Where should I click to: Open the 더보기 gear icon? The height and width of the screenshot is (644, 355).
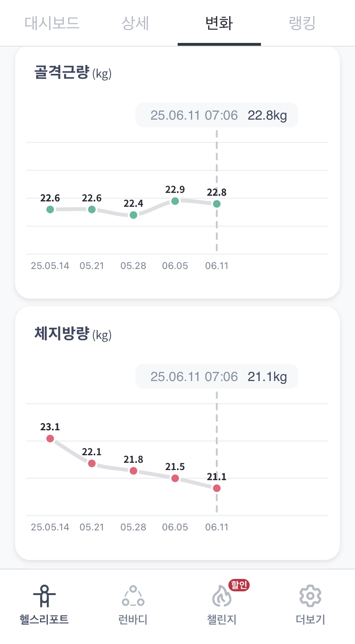click(310, 596)
